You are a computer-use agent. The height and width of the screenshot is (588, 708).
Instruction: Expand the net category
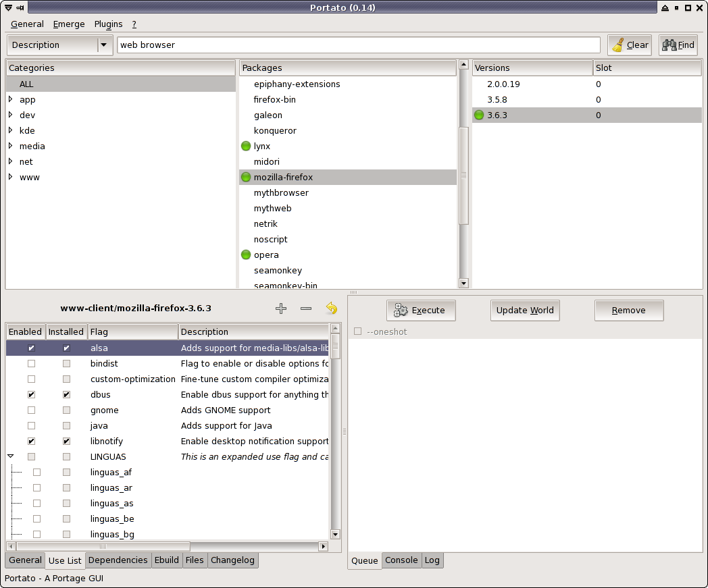point(10,161)
